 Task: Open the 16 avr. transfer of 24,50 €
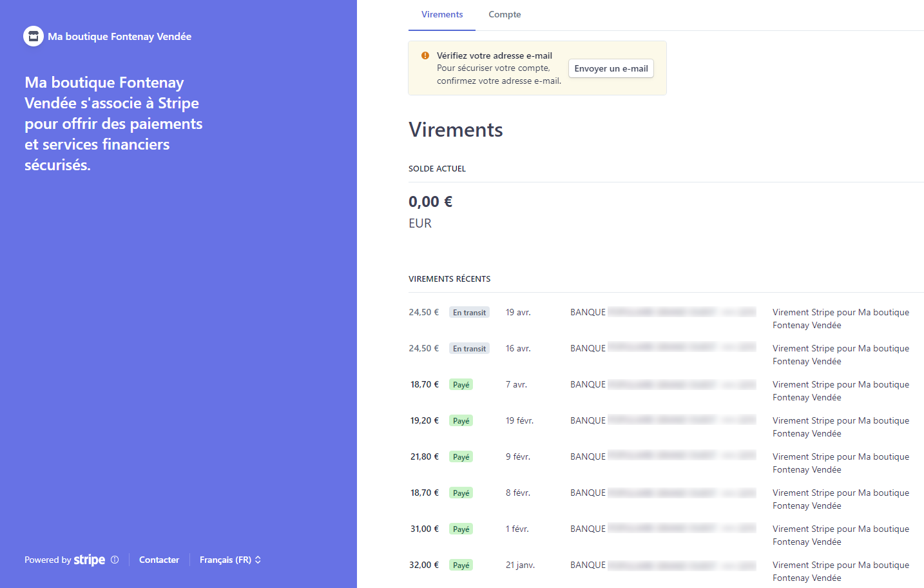pos(666,355)
